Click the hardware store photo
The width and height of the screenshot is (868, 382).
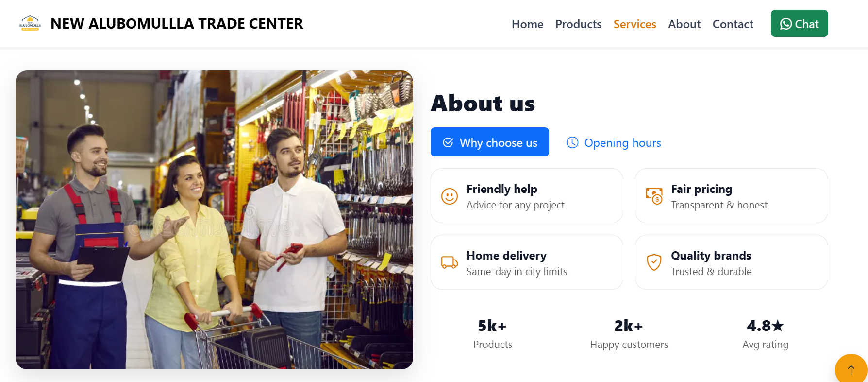pyautogui.click(x=214, y=220)
